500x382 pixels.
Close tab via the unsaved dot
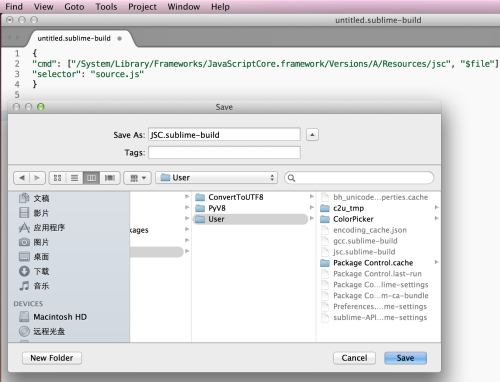tap(120, 38)
